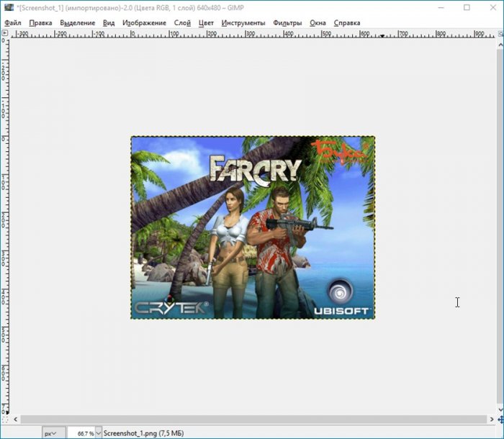This screenshot has width=504, height=439.
Task: Click the horizontal scrollbar right arrow
Action: pos(490,419)
